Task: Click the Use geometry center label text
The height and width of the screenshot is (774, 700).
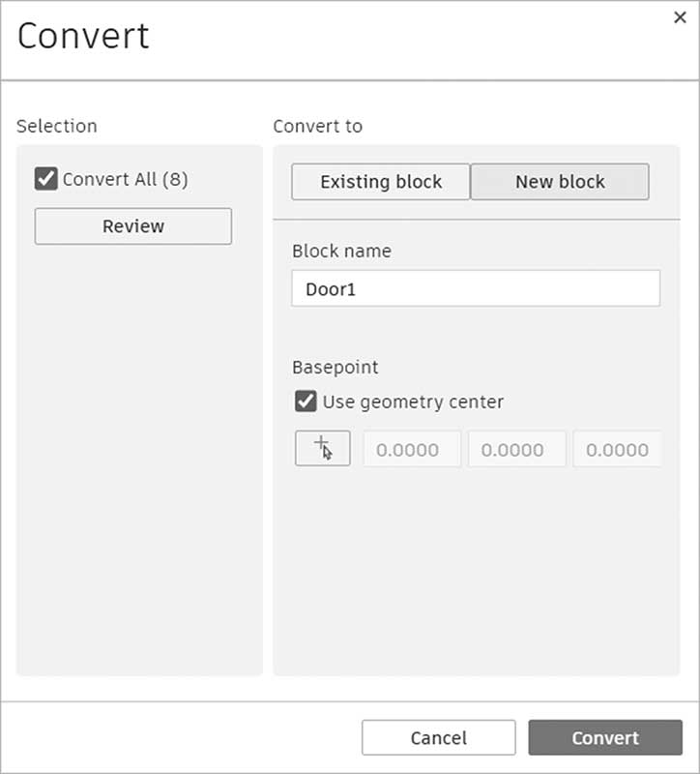Action: tap(413, 402)
